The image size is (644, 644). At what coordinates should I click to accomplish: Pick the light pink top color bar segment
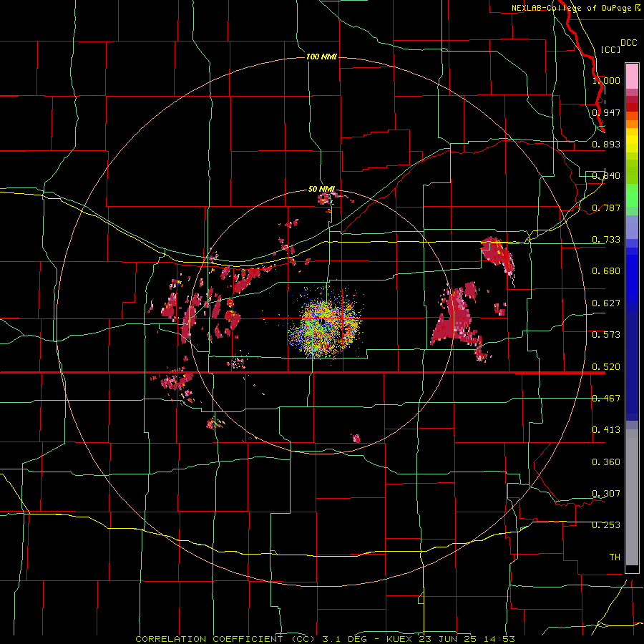point(632,77)
